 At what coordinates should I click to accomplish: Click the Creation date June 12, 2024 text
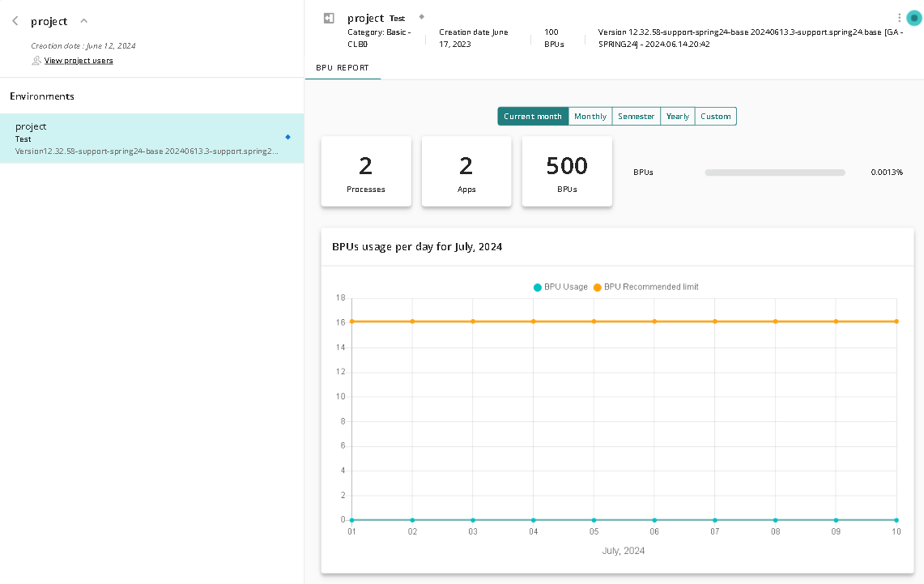click(83, 45)
